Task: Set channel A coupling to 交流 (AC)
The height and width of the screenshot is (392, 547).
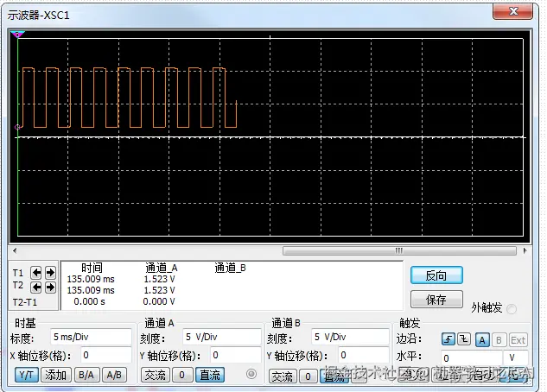Action: 155,375
